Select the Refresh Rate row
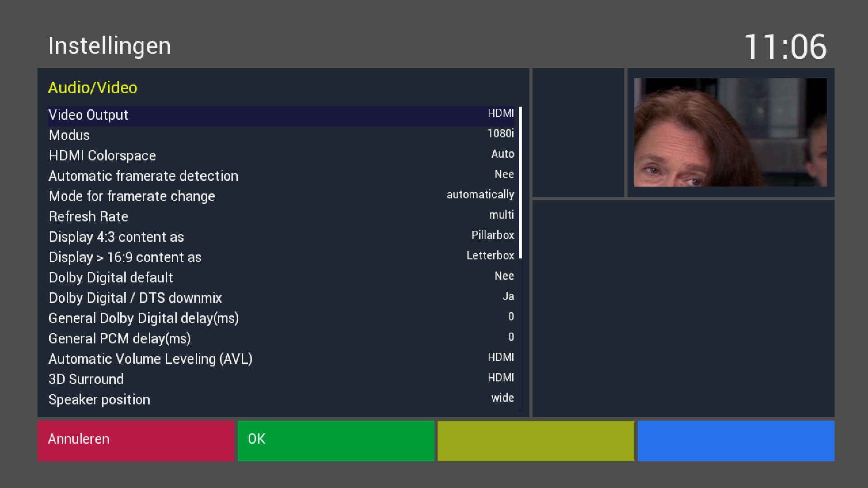The width and height of the screenshot is (868, 488). [x=280, y=216]
